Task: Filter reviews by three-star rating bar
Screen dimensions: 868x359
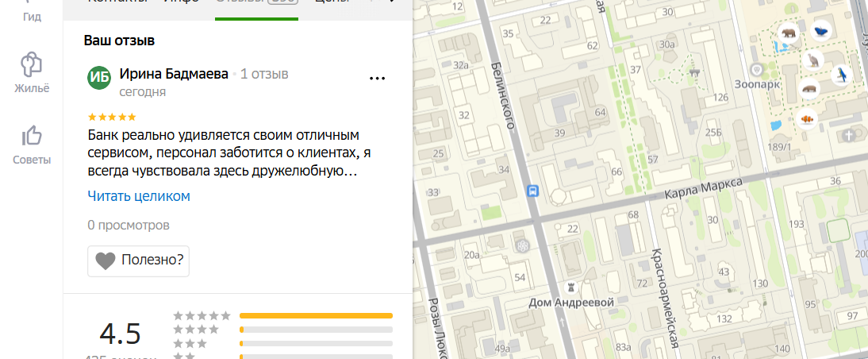Action: coord(316,343)
